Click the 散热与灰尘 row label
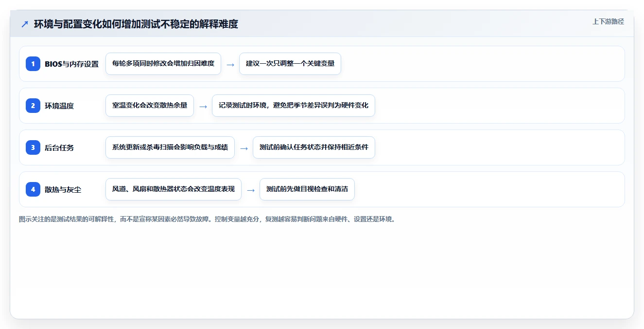Screen dimensions: 644x329 click(x=63, y=189)
